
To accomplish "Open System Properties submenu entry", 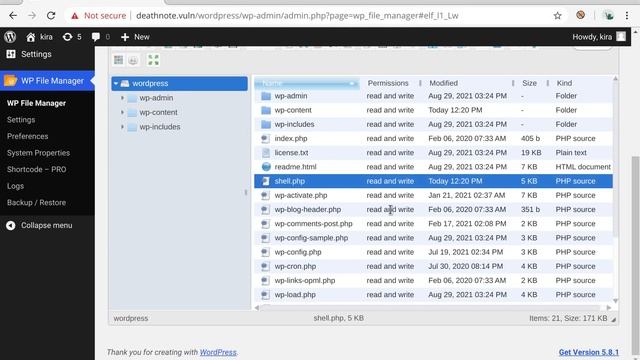I will [38, 153].
